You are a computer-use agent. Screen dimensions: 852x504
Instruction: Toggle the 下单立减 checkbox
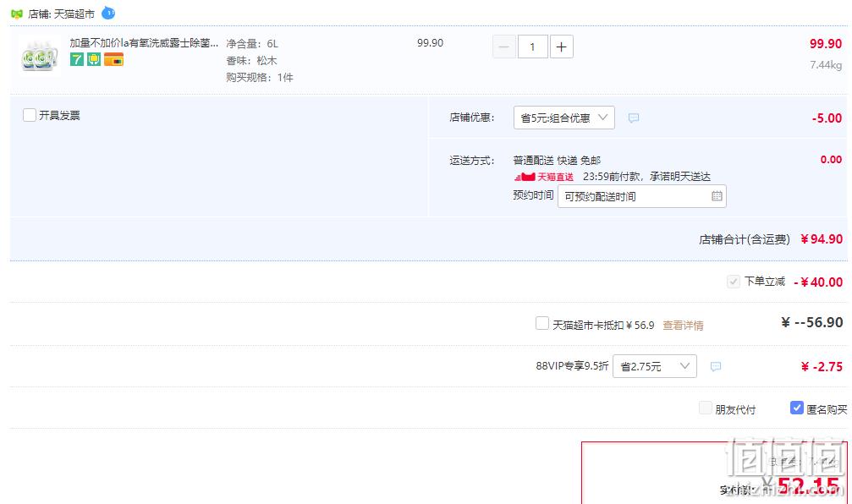[733, 282]
